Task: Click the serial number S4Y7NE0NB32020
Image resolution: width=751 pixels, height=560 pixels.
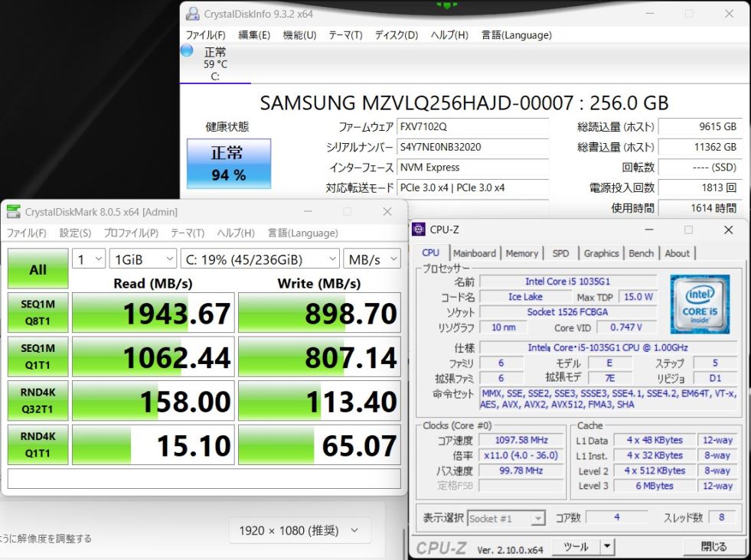Action: click(473, 147)
